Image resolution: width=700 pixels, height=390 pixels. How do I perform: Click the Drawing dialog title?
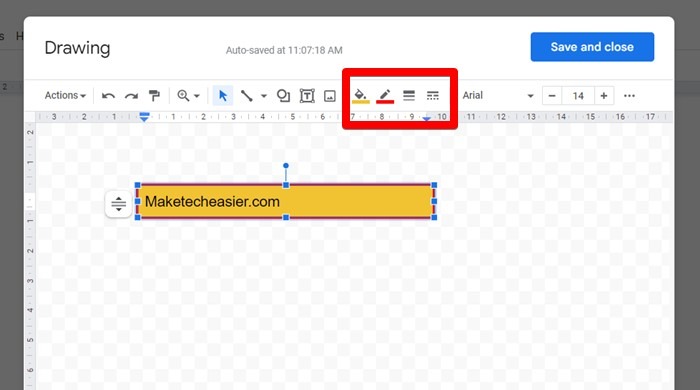(77, 48)
